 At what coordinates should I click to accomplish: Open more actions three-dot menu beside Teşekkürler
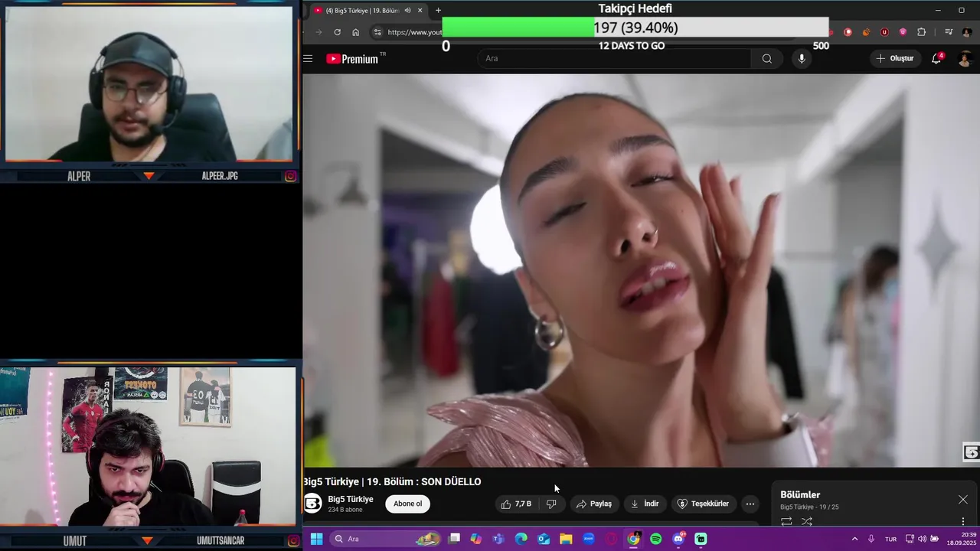pyautogui.click(x=750, y=504)
